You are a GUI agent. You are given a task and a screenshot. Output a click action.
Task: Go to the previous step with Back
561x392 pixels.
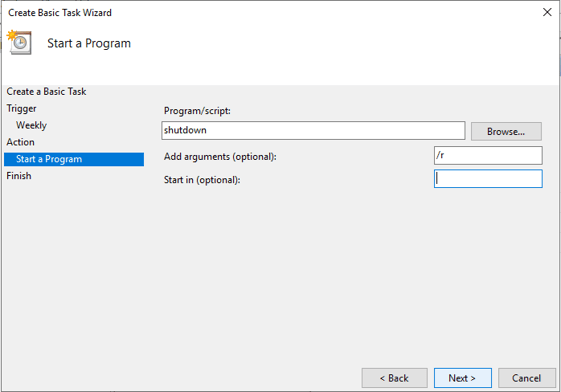pyautogui.click(x=394, y=378)
